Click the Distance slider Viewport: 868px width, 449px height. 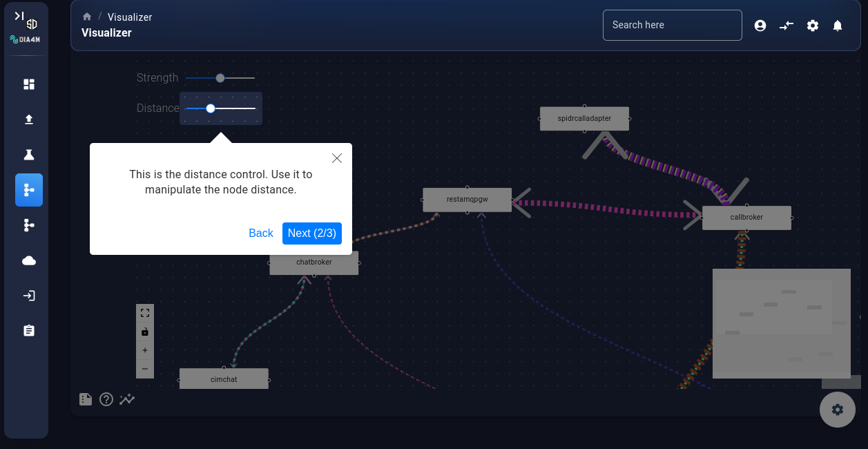(x=221, y=108)
